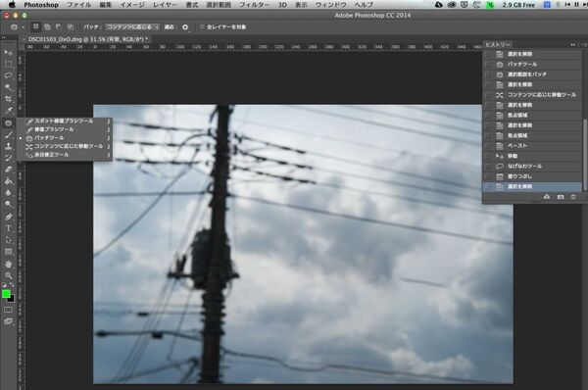Screen dimensions: 588x390
Task: Select the Crop tool
Action: (x=8, y=99)
